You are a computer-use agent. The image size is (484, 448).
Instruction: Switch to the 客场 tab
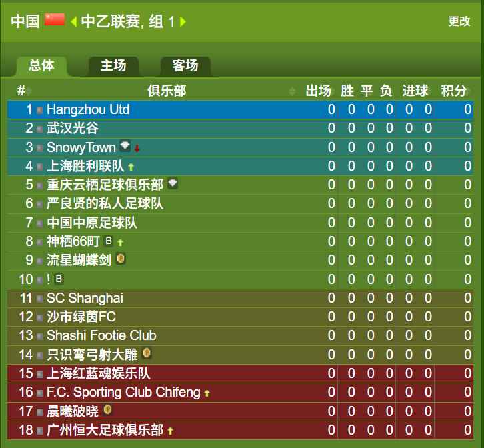click(185, 66)
